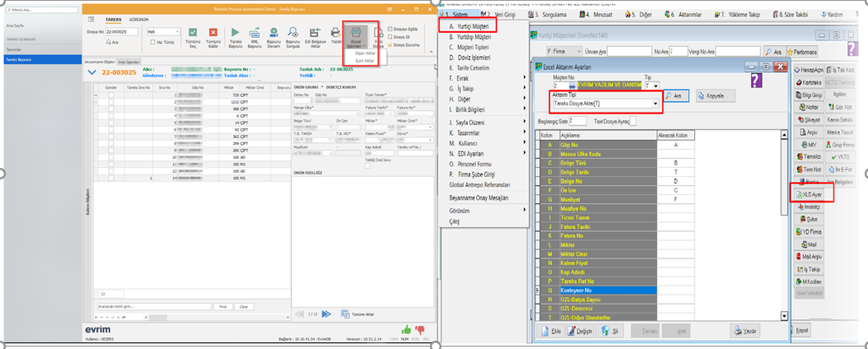
Task: Toggle the Tebliğ Özel Soru checkbox
Action: tap(367, 165)
